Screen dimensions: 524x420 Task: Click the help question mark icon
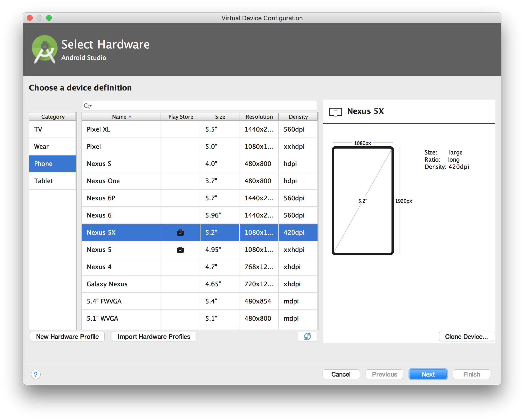pos(36,374)
